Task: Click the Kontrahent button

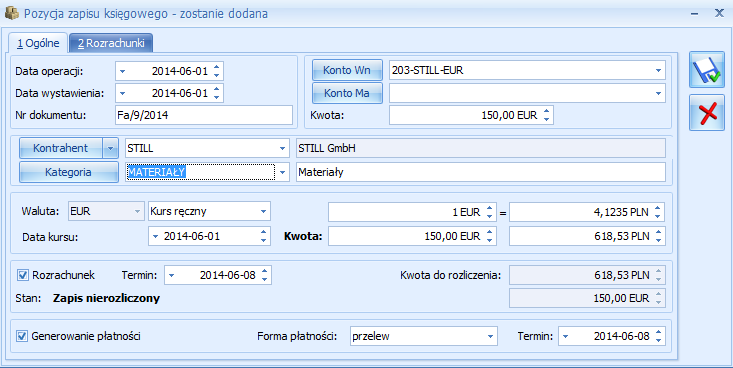Action: pyautogui.click(x=61, y=148)
